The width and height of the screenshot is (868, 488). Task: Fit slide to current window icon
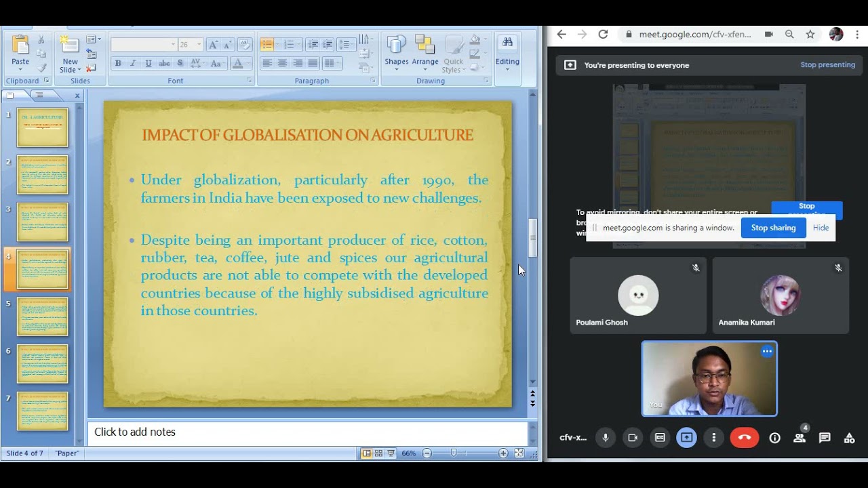pos(519,453)
